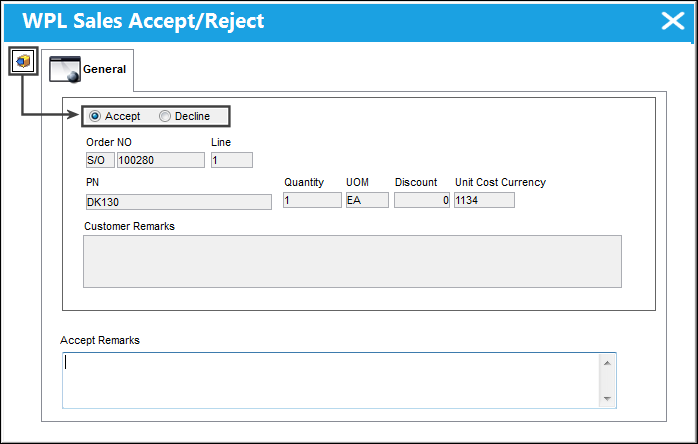Click the WPL Sales Accept/Reject title text
This screenshot has width=698, height=444.
pos(143,21)
